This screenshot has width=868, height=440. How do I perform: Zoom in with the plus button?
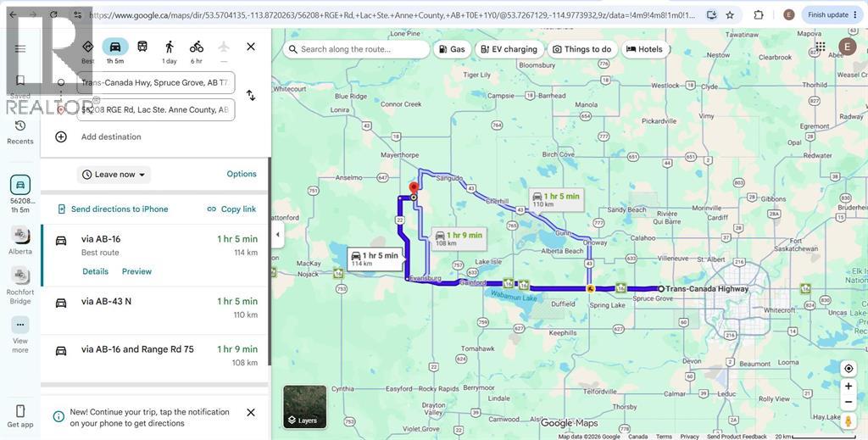(x=848, y=387)
